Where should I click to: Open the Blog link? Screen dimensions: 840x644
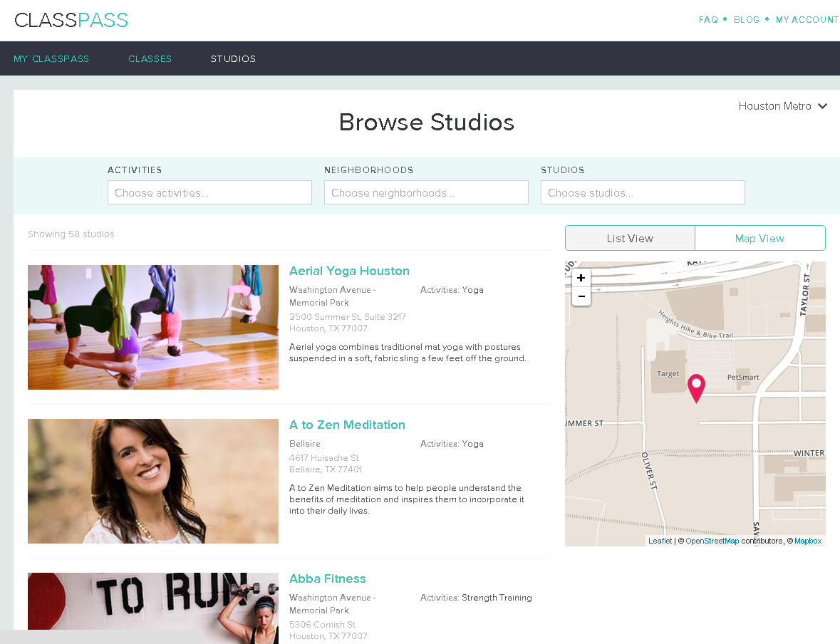point(746,20)
